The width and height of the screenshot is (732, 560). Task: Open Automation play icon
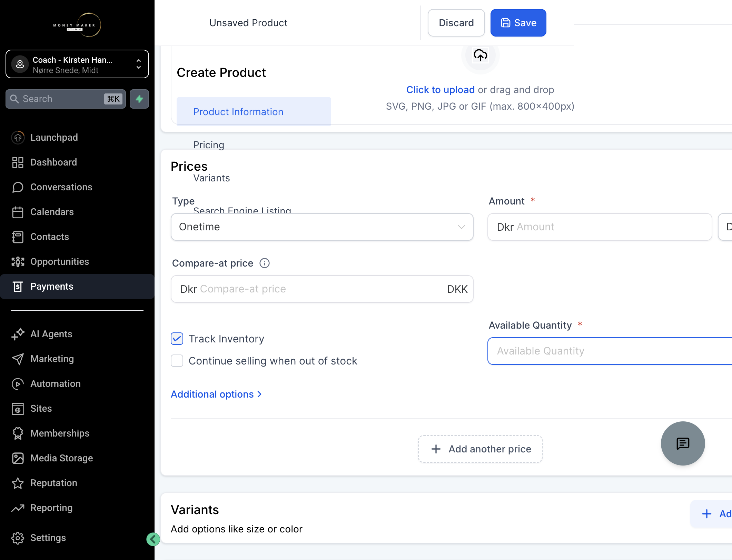(18, 384)
